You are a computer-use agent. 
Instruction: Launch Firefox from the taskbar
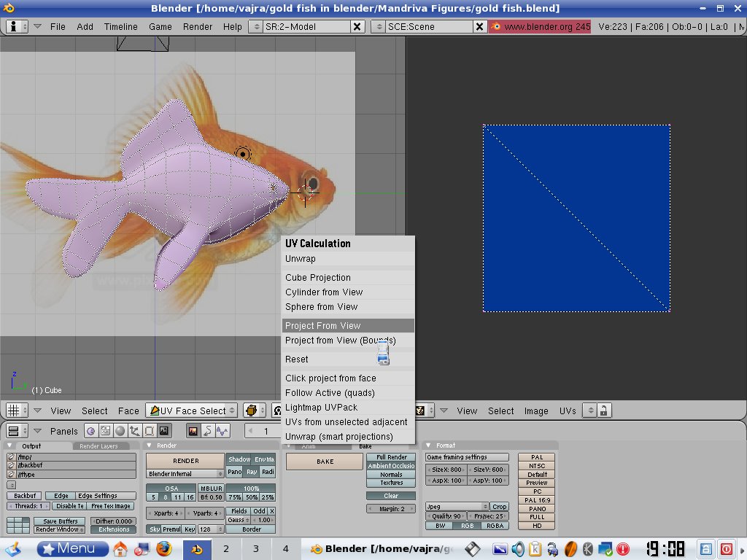tap(163, 548)
